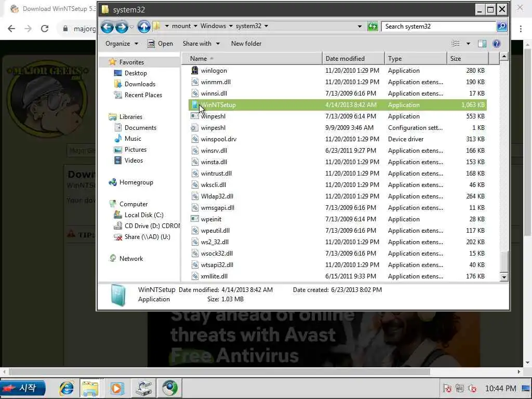Go back with the Explorer back arrow
The width and height of the screenshot is (532, 399).
tap(107, 26)
